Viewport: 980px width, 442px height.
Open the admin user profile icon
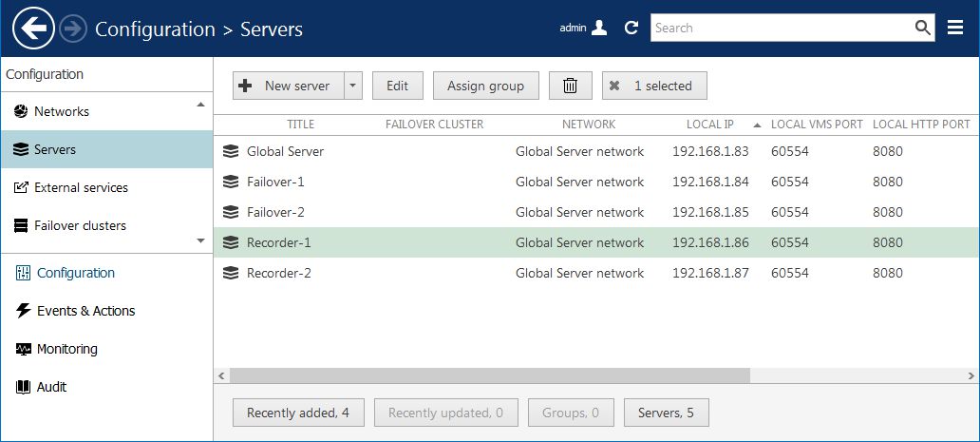pyautogui.click(x=599, y=28)
